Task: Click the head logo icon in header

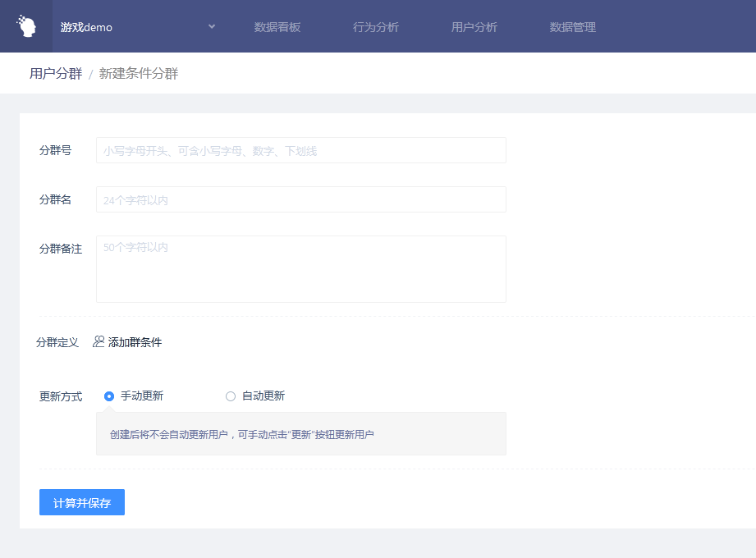Action: [x=26, y=26]
